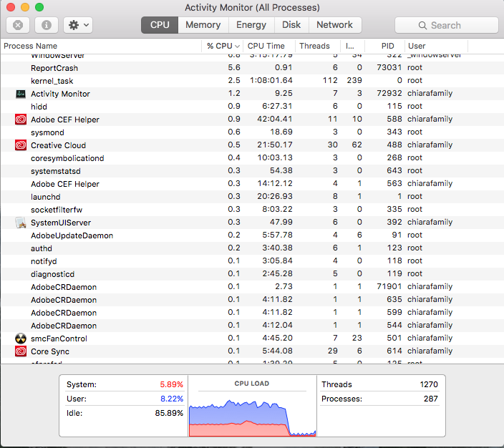
Task: Select the sysmond process
Action: (252, 132)
